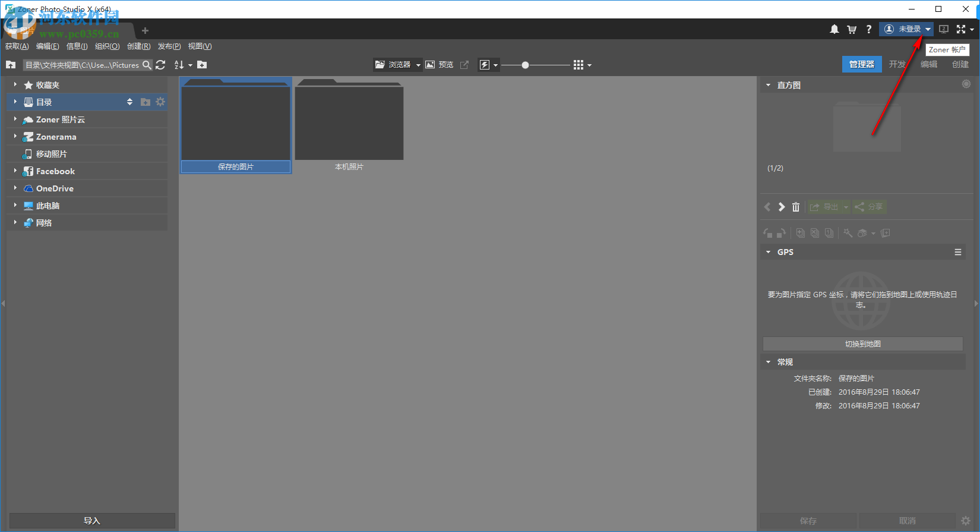
Task: Add folder to catalog icon
Action: 146,102
